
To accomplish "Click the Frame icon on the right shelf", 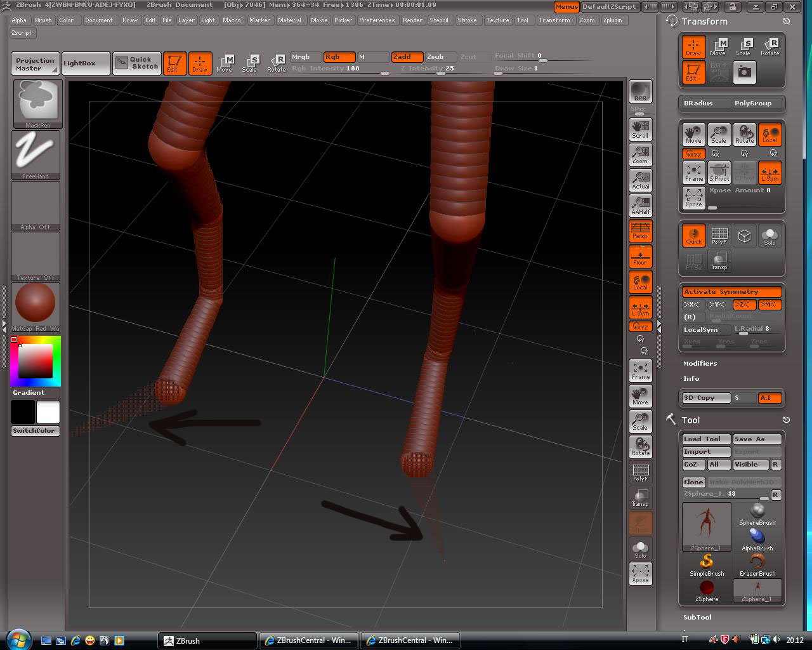I will (640, 370).
